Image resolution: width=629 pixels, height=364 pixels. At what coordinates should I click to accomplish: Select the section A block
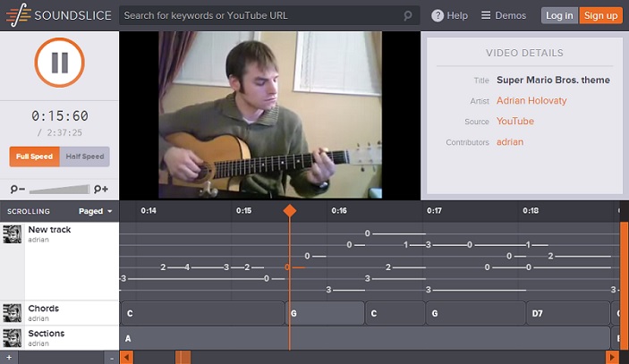(x=365, y=338)
